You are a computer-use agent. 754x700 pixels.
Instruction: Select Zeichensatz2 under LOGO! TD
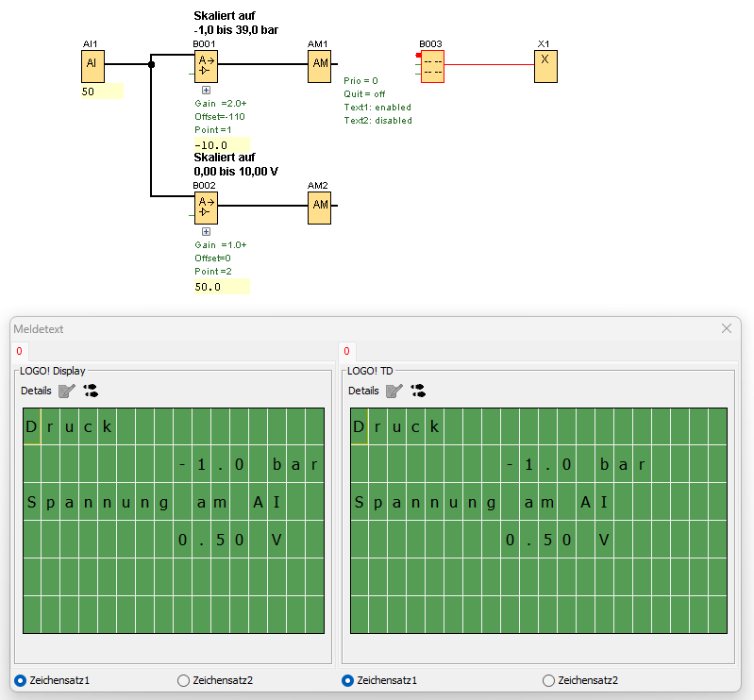coord(548,680)
